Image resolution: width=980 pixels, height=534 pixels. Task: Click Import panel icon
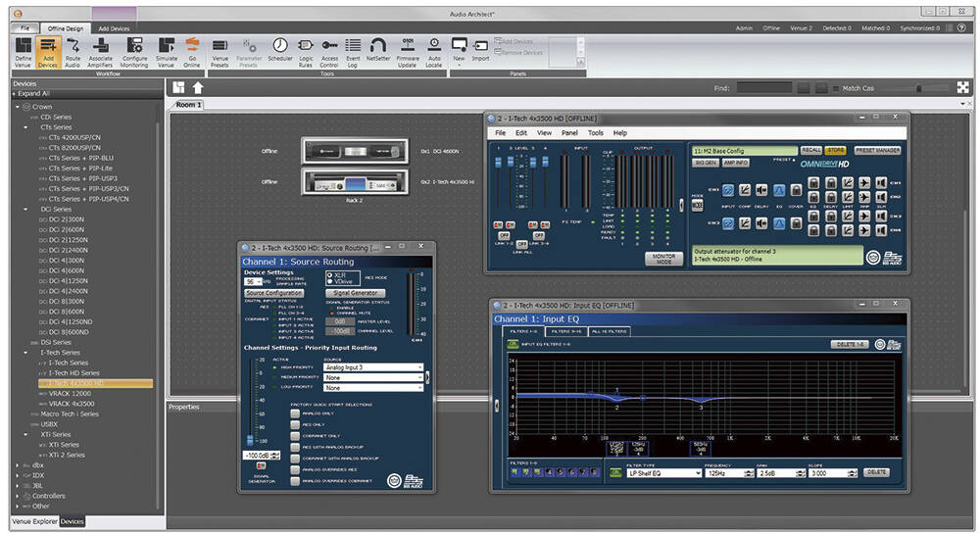pos(480,50)
